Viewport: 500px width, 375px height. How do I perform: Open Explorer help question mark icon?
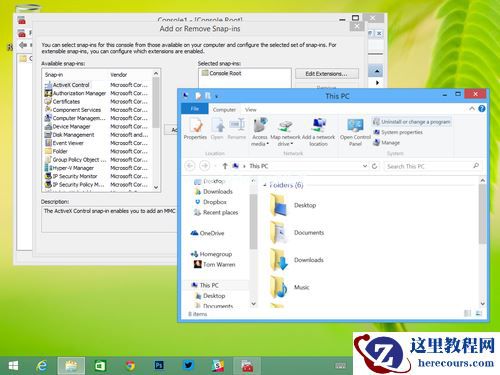tap(482, 108)
